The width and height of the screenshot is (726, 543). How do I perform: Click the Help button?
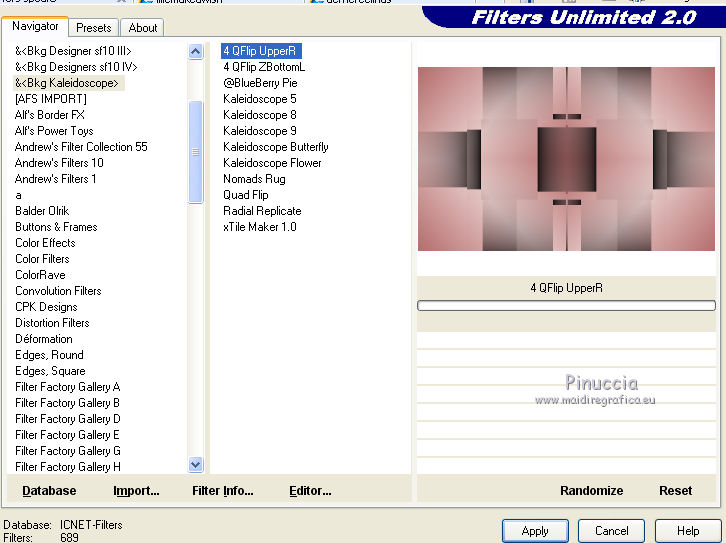coord(688,531)
